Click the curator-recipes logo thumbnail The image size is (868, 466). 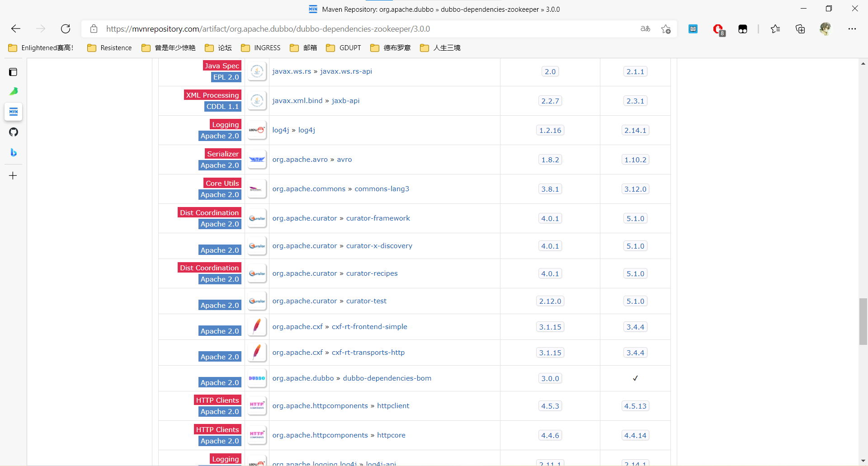257,273
